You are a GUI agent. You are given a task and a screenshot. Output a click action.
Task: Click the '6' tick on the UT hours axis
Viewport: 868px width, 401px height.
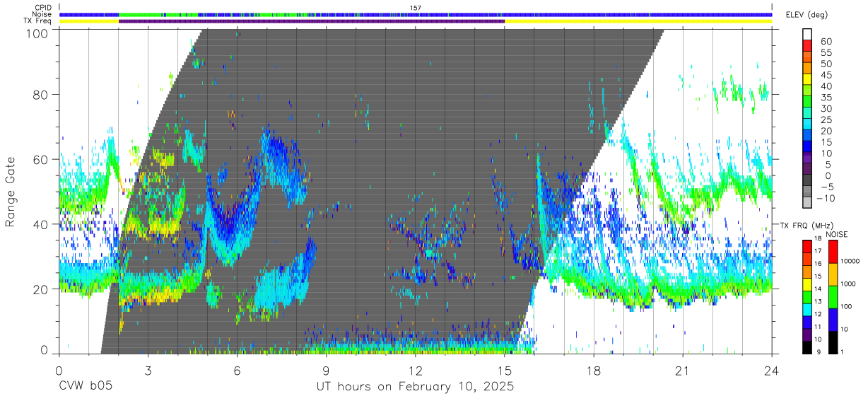(x=237, y=371)
